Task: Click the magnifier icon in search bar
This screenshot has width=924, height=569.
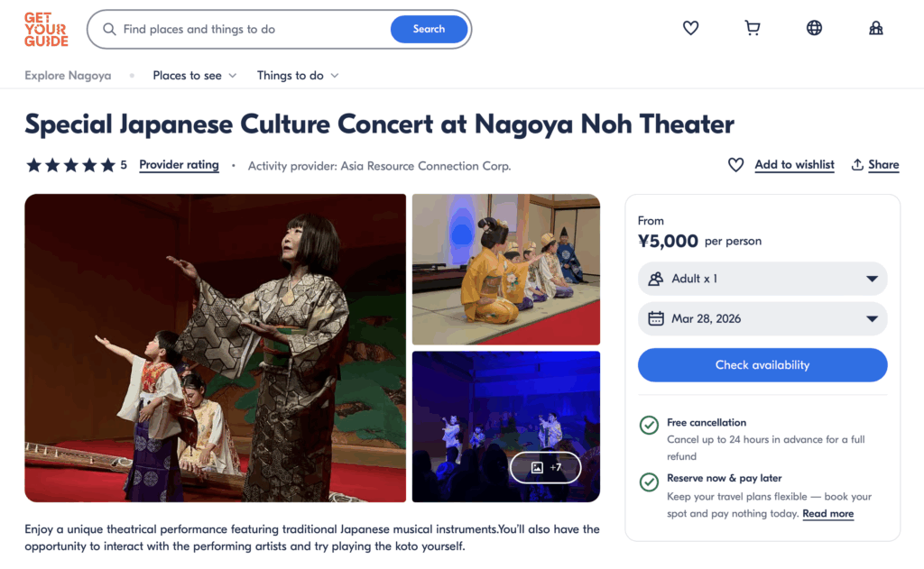Action: tap(109, 29)
